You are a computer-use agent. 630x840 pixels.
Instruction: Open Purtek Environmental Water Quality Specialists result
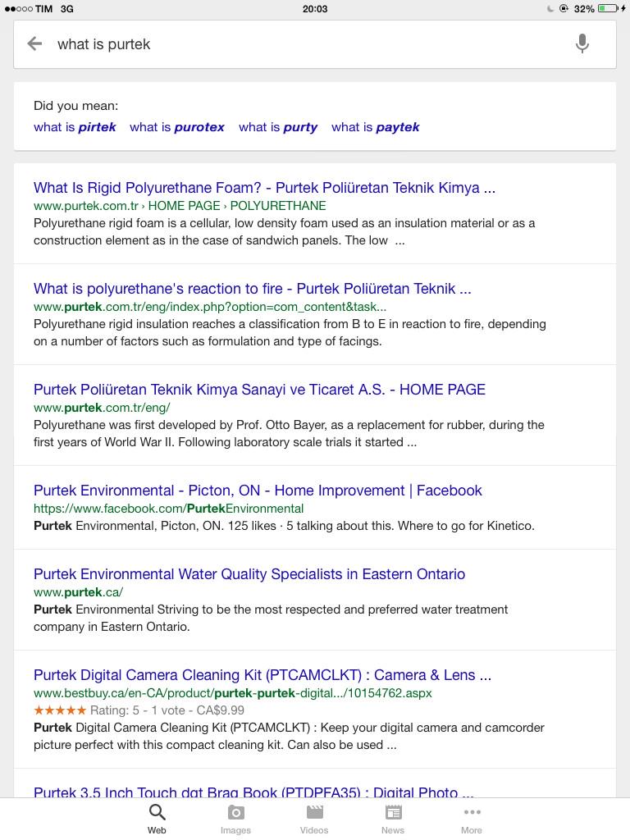pos(249,574)
